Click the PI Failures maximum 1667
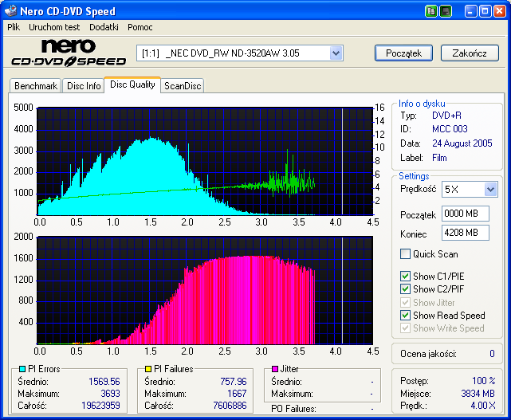The height and width of the screenshot is (420, 511). point(237,394)
